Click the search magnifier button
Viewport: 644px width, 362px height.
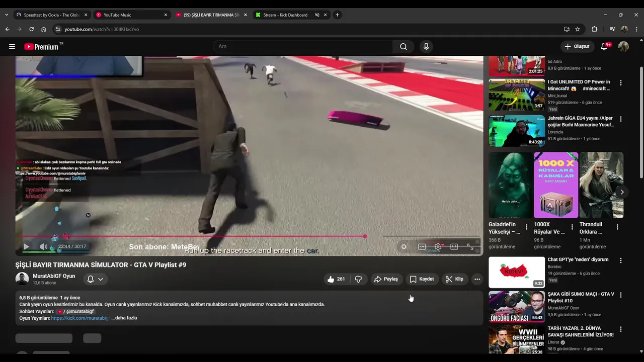click(x=404, y=47)
